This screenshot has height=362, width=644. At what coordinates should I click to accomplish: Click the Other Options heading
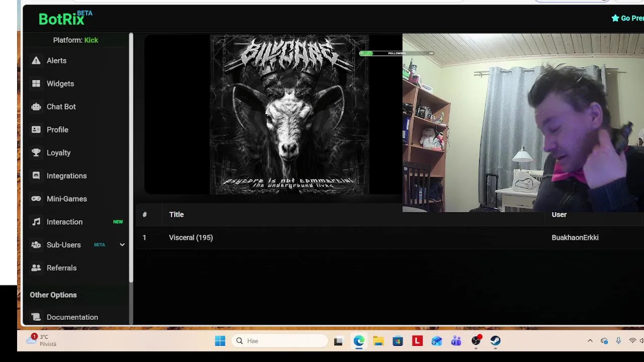53,295
